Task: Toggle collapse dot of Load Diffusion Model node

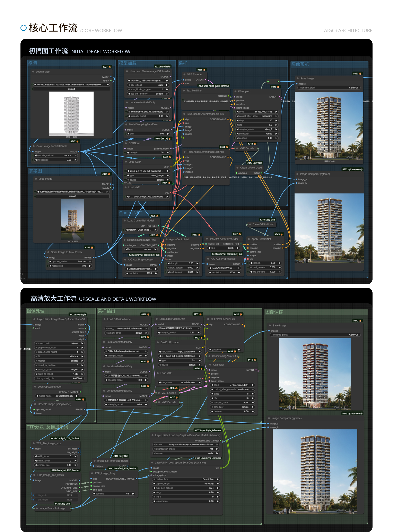Action: (104, 319)
